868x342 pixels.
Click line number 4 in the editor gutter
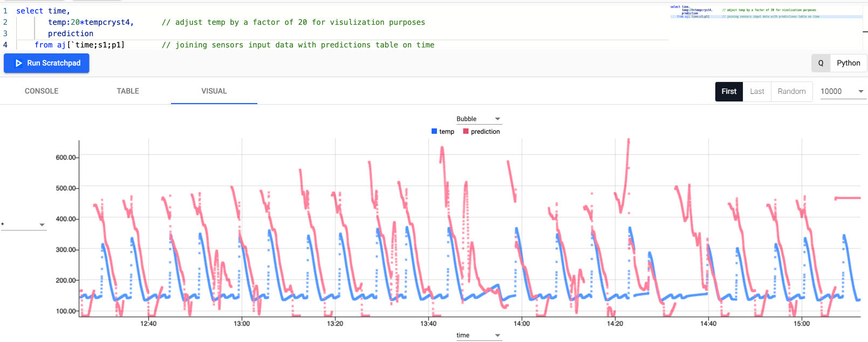pos(5,45)
